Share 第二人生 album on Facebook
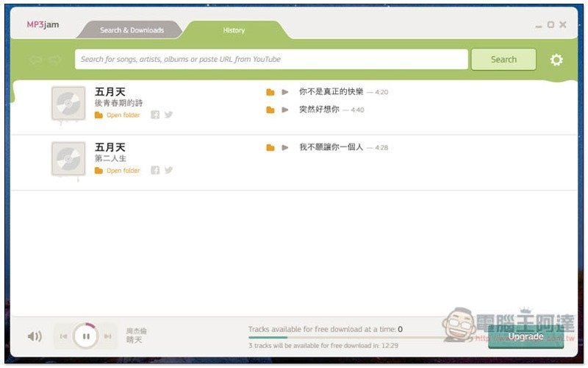This screenshot has width=588, height=368. click(155, 171)
